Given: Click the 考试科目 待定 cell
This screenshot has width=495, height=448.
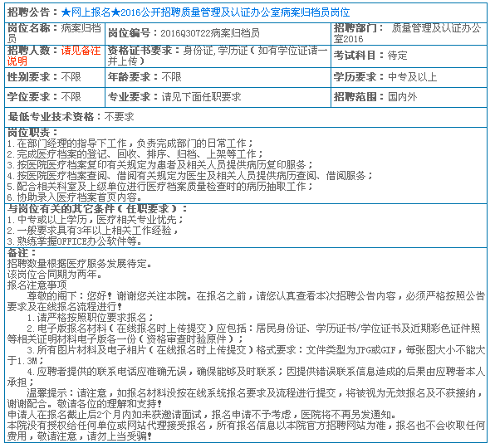Looking at the screenshot, I should tap(409, 56).
